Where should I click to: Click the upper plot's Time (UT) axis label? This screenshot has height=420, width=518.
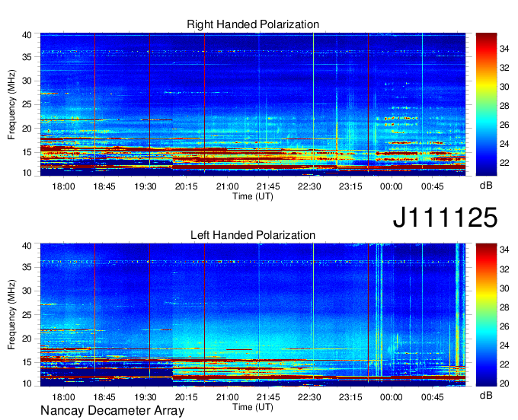point(253,196)
